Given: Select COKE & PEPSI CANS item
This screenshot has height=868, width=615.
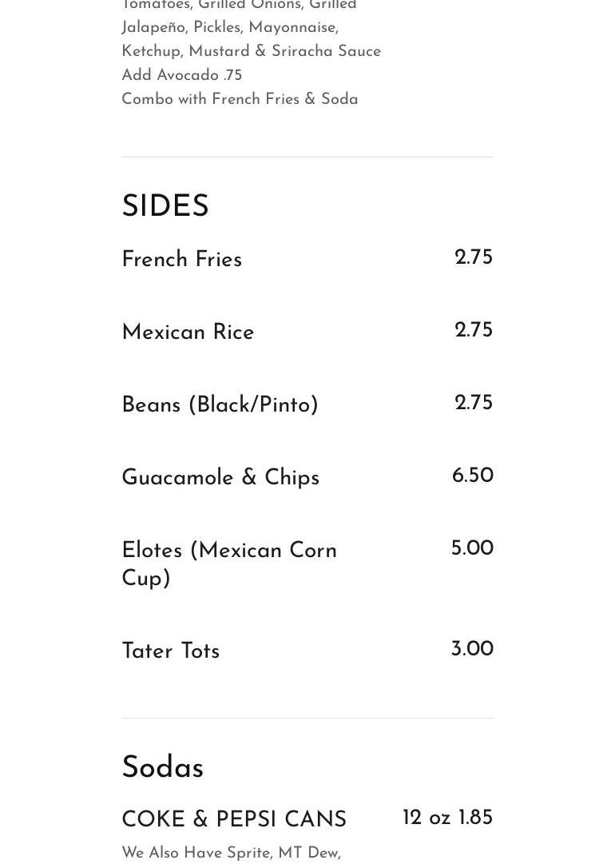Looking at the screenshot, I should coord(234,820).
